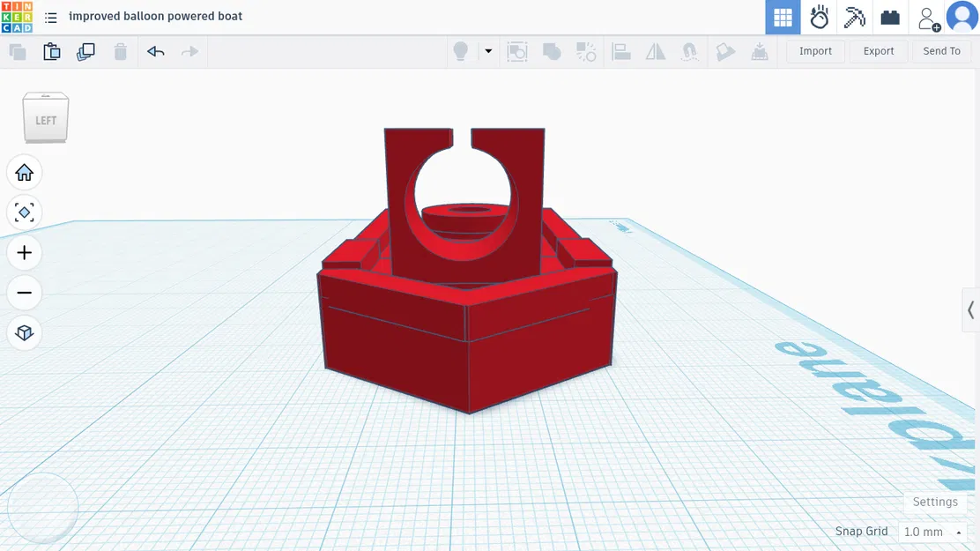Viewport: 980px width, 551px height.
Task: Select the Mirror (flip) tool
Action: pos(655,51)
